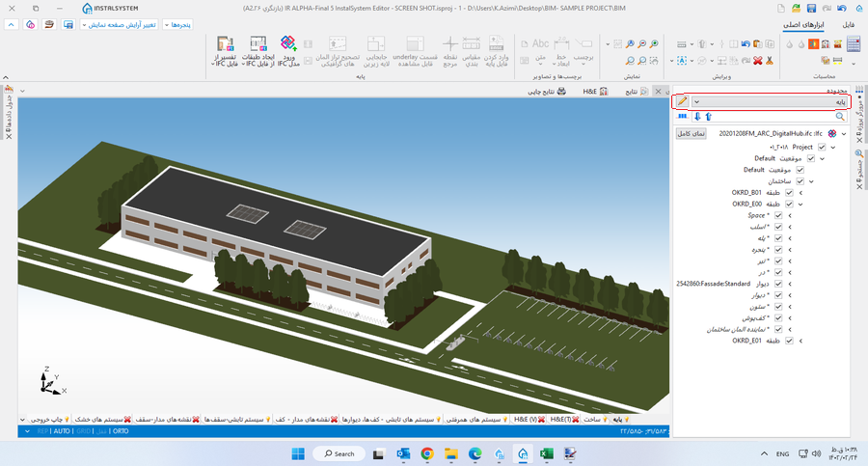Collapse the OKRD_E00 floor tree node
868x466 pixels.
800,204
